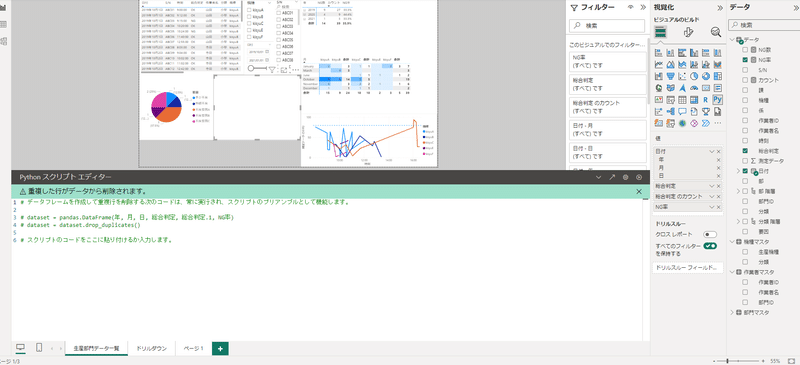Switch to desktop layout view icon
The height and width of the screenshot is (365, 800).
[x=20, y=348]
